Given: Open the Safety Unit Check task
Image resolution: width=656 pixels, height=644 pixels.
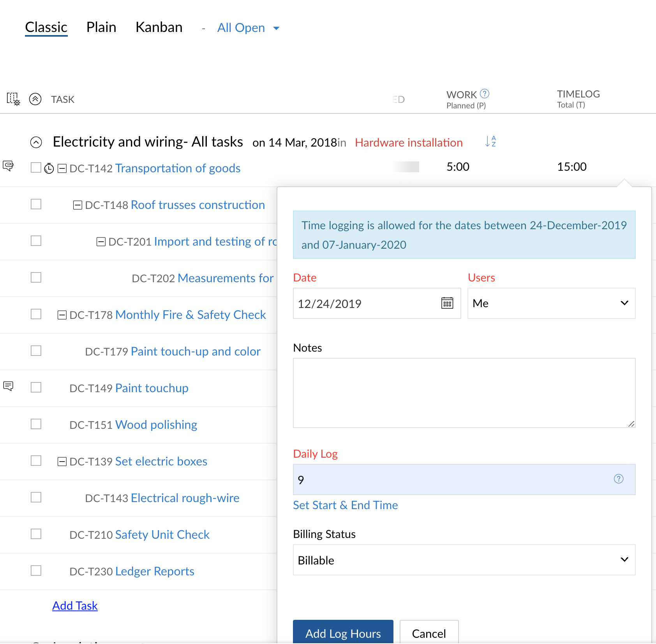Looking at the screenshot, I should pyautogui.click(x=162, y=534).
